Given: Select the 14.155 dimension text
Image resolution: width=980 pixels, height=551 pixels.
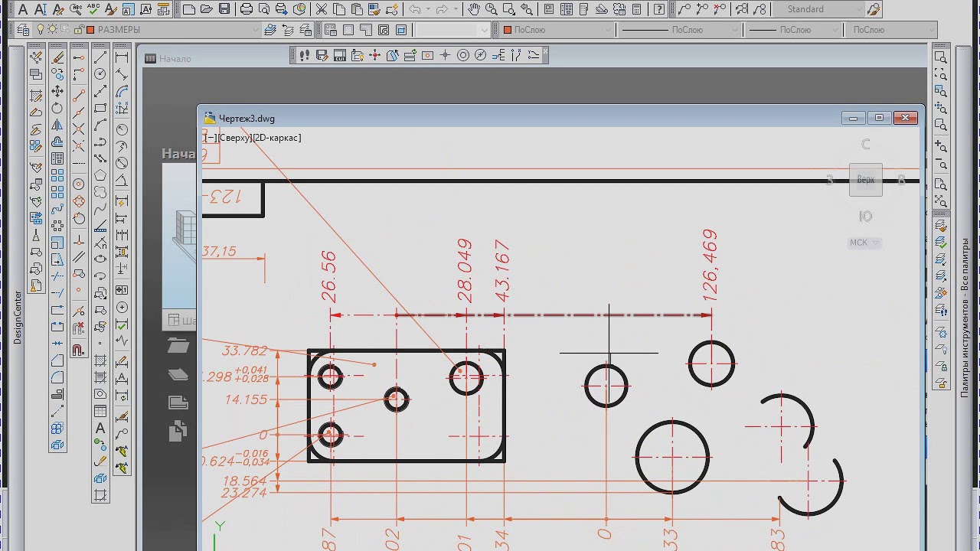Looking at the screenshot, I should (247, 399).
